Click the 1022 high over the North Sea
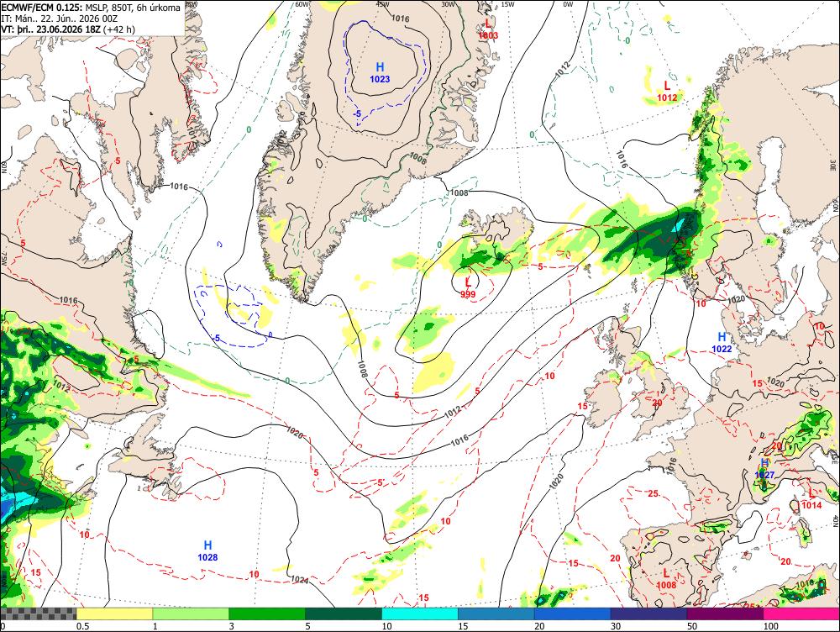The width and height of the screenshot is (840, 632). coord(722,343)
